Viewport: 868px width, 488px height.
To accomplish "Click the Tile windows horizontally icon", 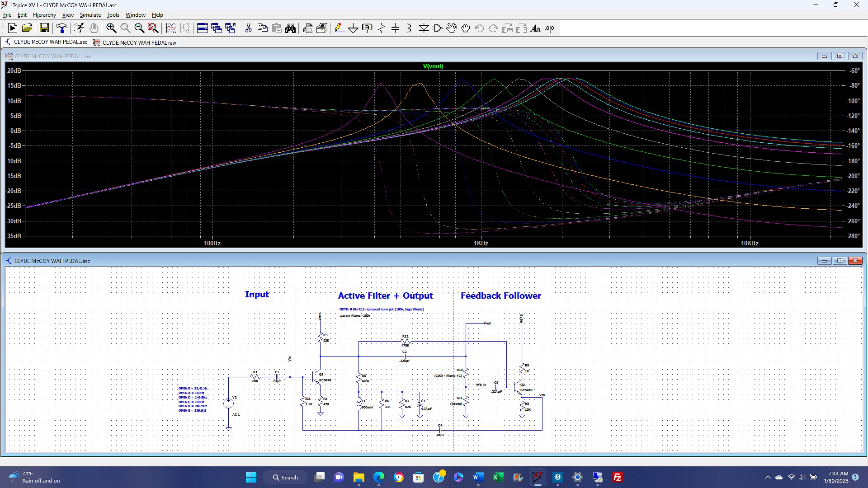I will coord(202,28).
